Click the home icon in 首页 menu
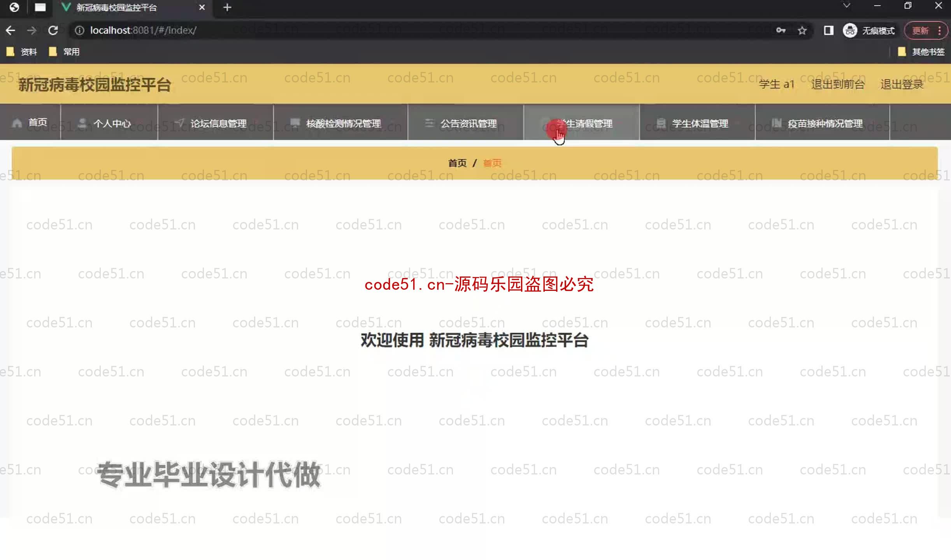This screenshot has width=951, height=560. pos(17,123)
